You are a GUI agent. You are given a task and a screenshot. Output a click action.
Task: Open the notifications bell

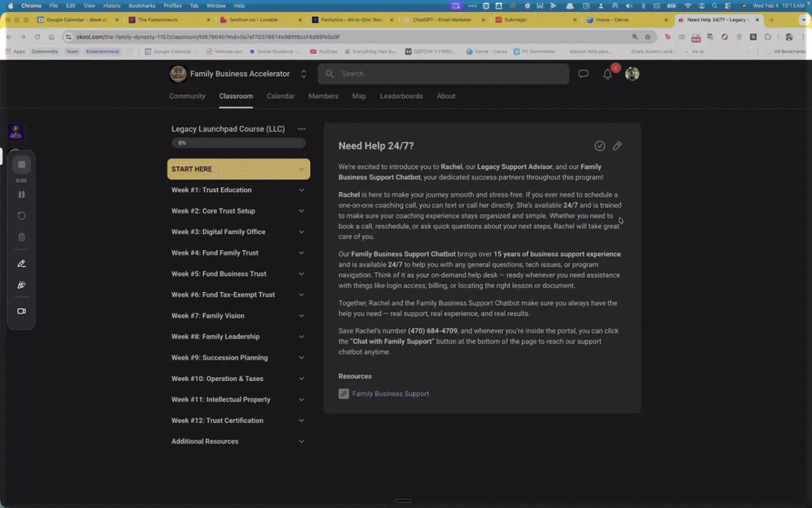pyautogui.click(x=607, y=74)
